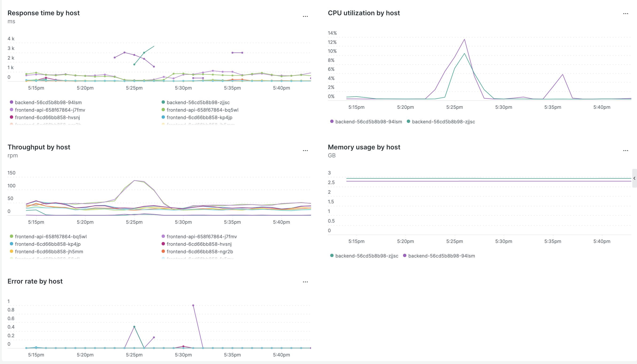Image resolution: width=637 pixels, height=364 pixels.
Task: Open CPU utilization chart ellipsis menu
Action: 625,14
